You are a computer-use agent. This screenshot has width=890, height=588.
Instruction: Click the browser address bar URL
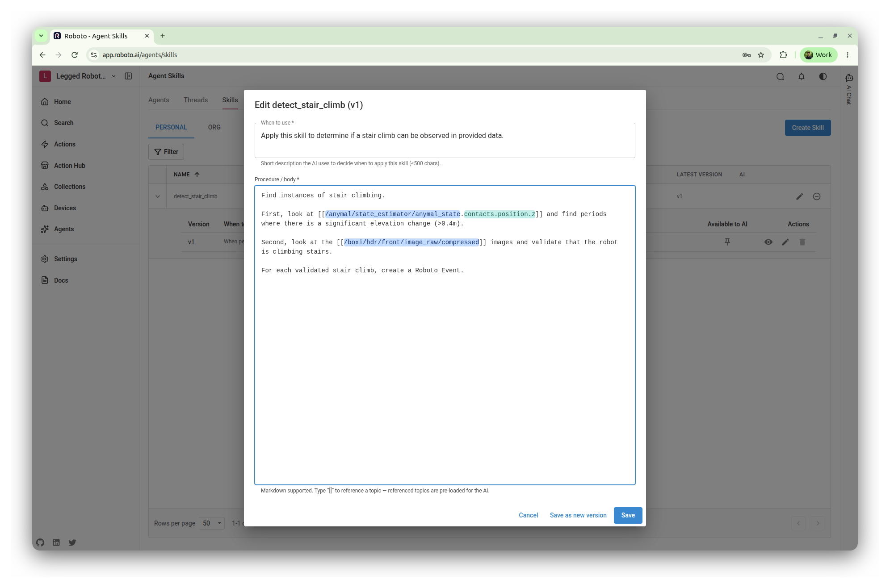(x=140, y=55)
